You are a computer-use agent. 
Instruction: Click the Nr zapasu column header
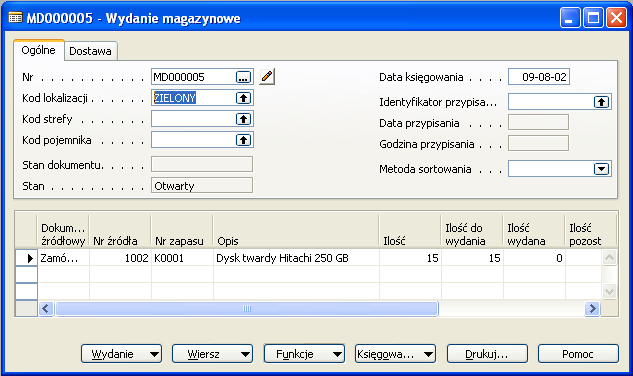click(182, 231)
